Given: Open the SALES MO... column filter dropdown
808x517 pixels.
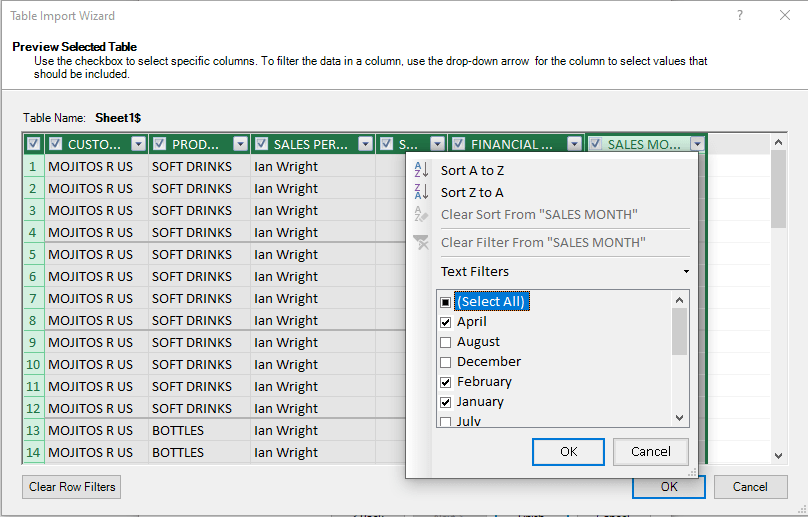Looking at the screenshot, I should [697, 144].
